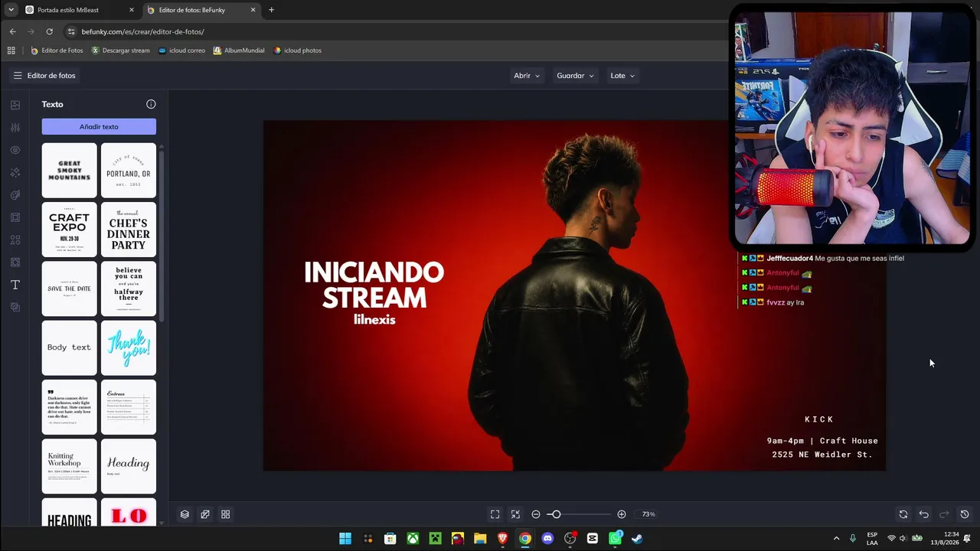
Task: Click the Añadir texto button
Action: tap(99, 126)
